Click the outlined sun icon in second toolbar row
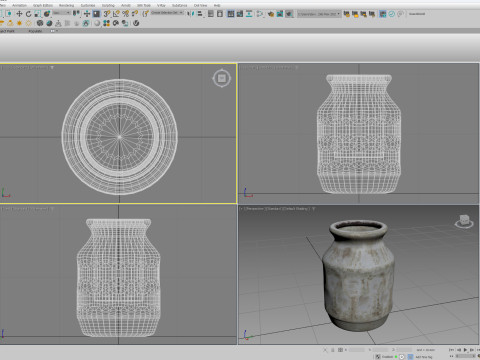This screenshot has height=360, width=480. point(28,23)
